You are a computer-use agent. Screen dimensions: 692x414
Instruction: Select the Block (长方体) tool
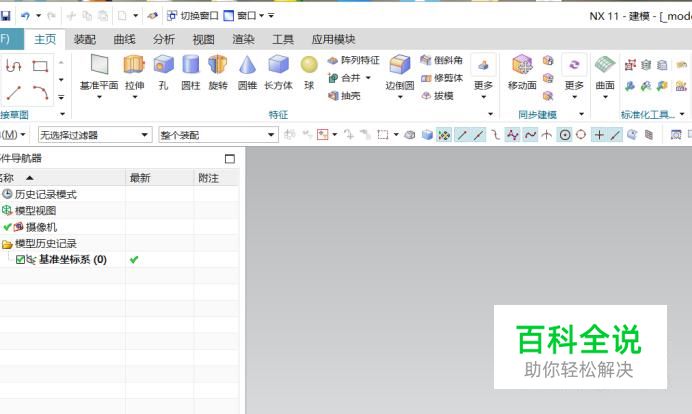coord(278,72)
